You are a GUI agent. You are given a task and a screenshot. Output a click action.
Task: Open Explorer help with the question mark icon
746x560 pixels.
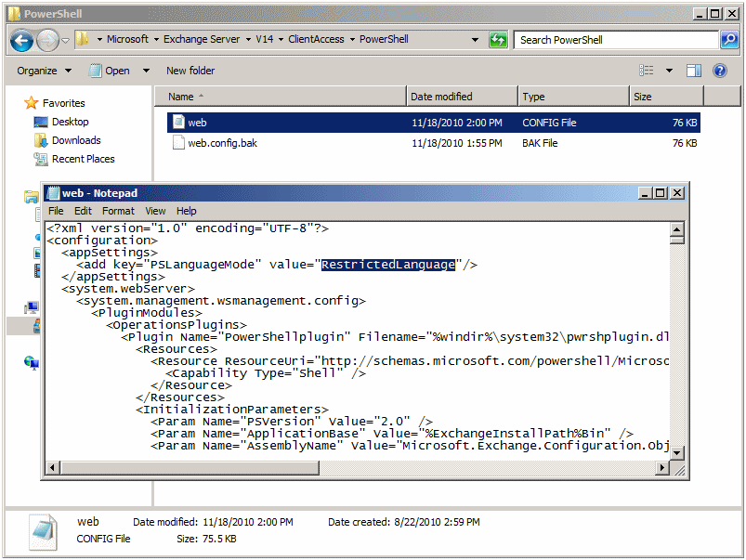coord(720,71)
